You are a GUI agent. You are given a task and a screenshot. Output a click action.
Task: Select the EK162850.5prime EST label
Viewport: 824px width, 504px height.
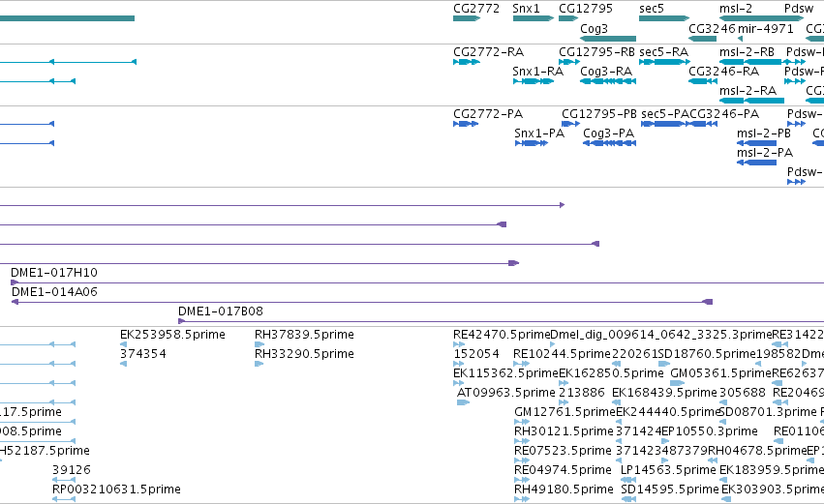(x=611, y=373)
